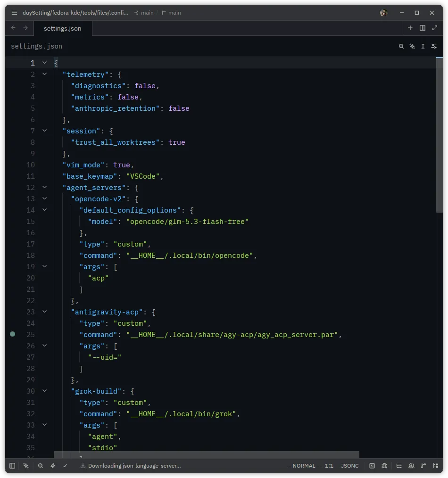Image resolution: width=448 pixels, height=478 pixels.
Task: Click the "stdio" argument on line 35
Action: pos(102,448)
